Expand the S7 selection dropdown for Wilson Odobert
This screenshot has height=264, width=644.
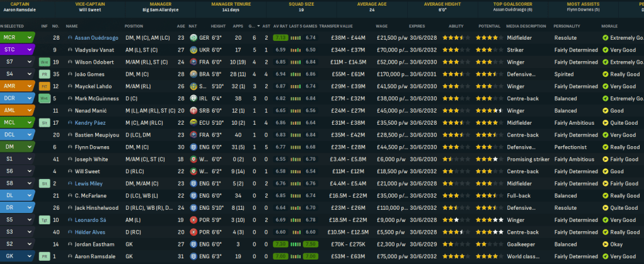tap(29, 62)
